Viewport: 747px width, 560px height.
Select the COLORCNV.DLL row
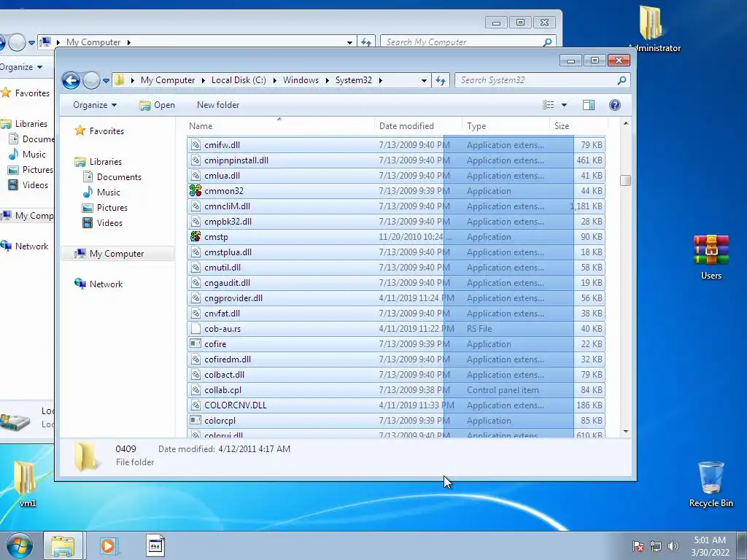[396, 405]
